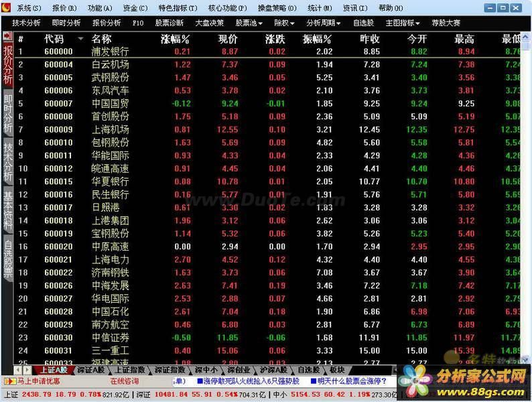
Task: Open the dropdown arrow next to 代码 header
Action: [x=80, y=39]
